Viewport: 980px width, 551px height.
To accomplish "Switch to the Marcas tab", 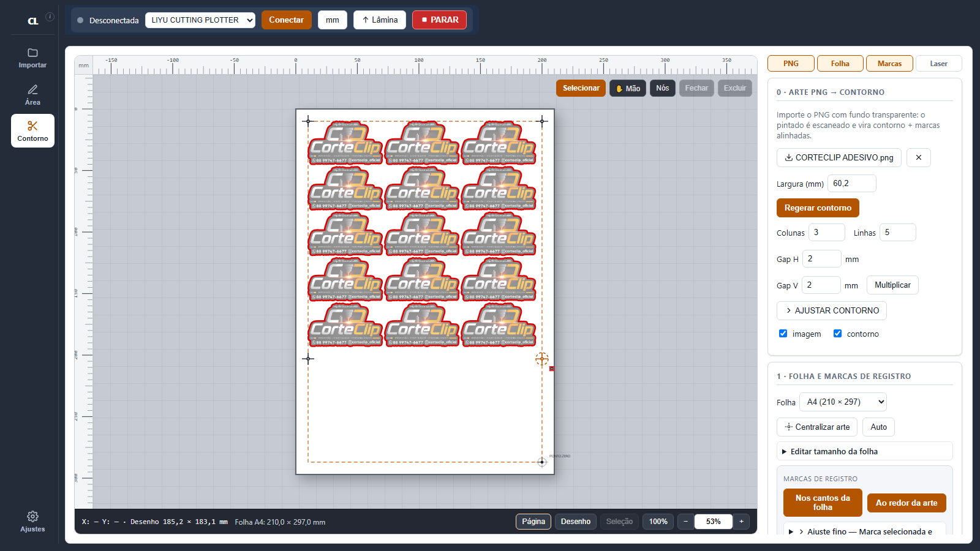I will click(x=889, y=63).
